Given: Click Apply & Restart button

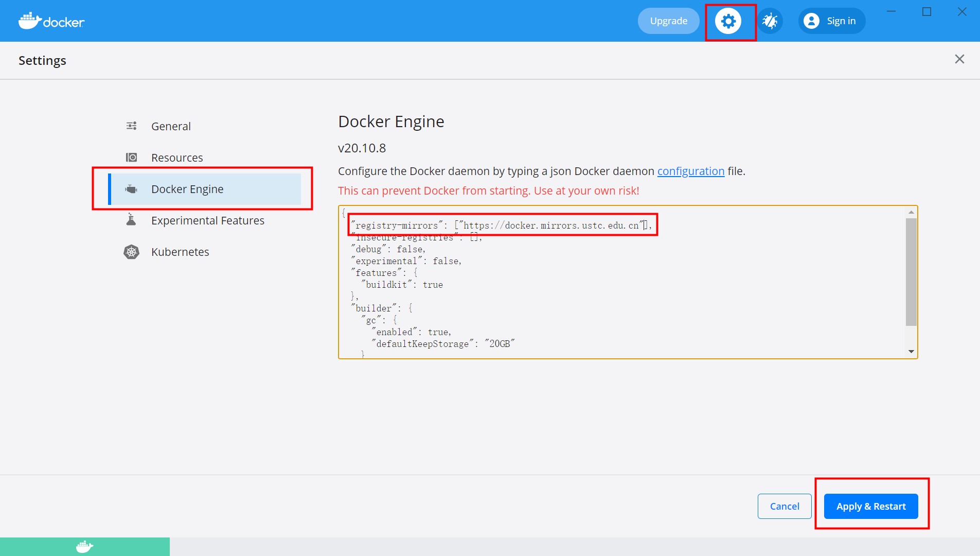Looking at the screenshot, I should tap(871, 506).
